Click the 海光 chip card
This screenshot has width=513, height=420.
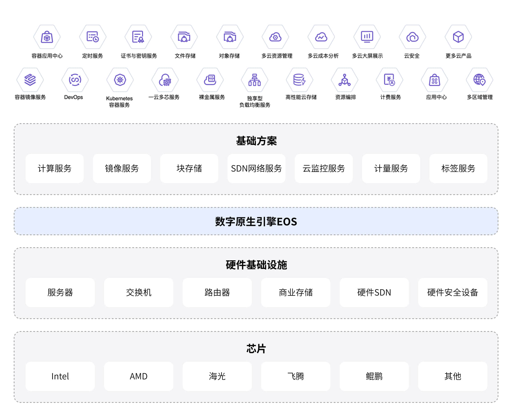point(217,376)
